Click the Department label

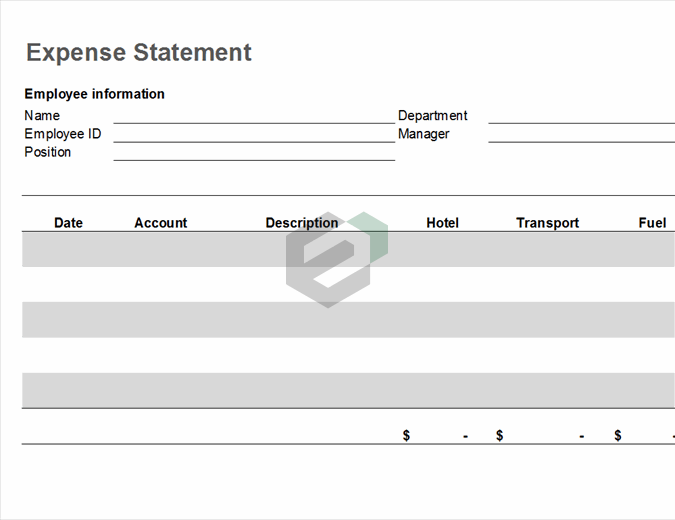(x=432, y=116)
